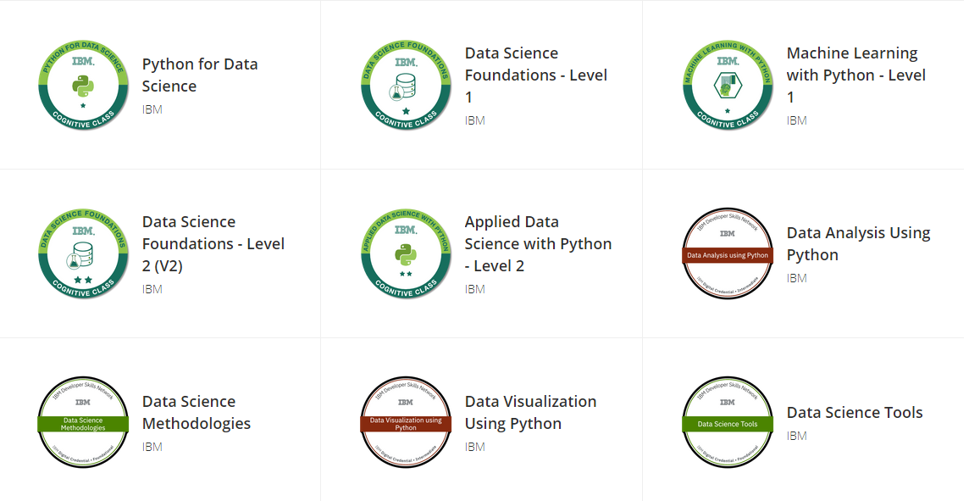Open the Data Analysis Using Python title
980x501 pixels.
(x=858, y=244)
